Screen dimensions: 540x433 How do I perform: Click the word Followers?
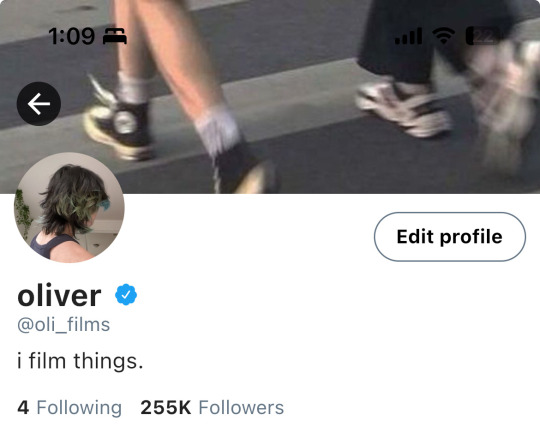[x=241, y=408]
